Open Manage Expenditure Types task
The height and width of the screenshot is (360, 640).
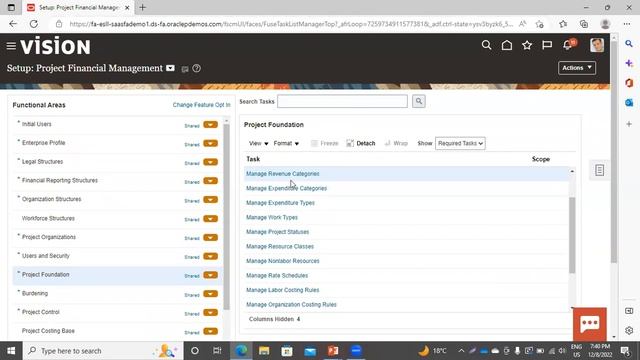point(280,203)
